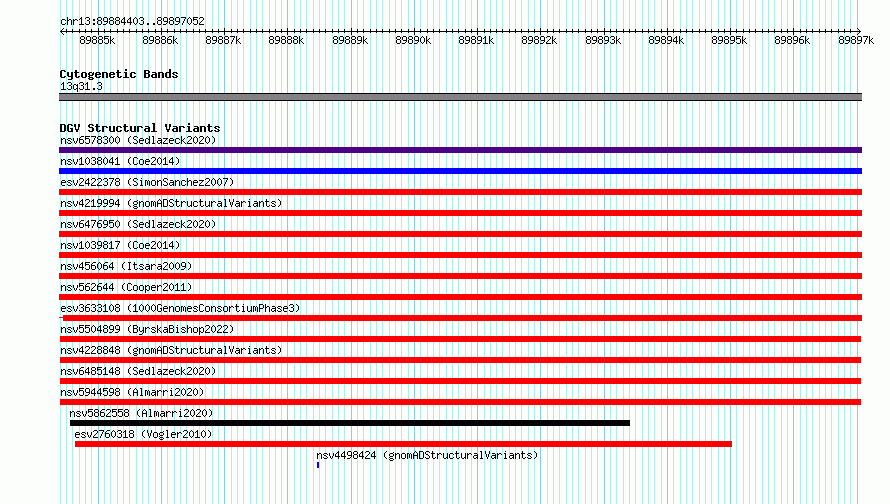This screenshot has width=890, height=504.
Task: Open variant nsv6476950 (Sedlazeck2020) label
Action: coord(138,224)
